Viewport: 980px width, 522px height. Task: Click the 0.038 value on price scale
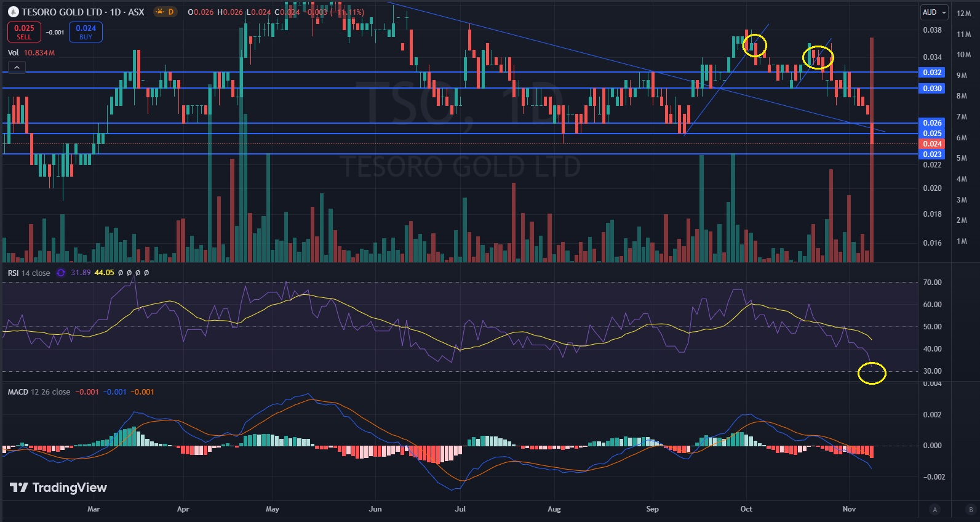pos(932,30)
